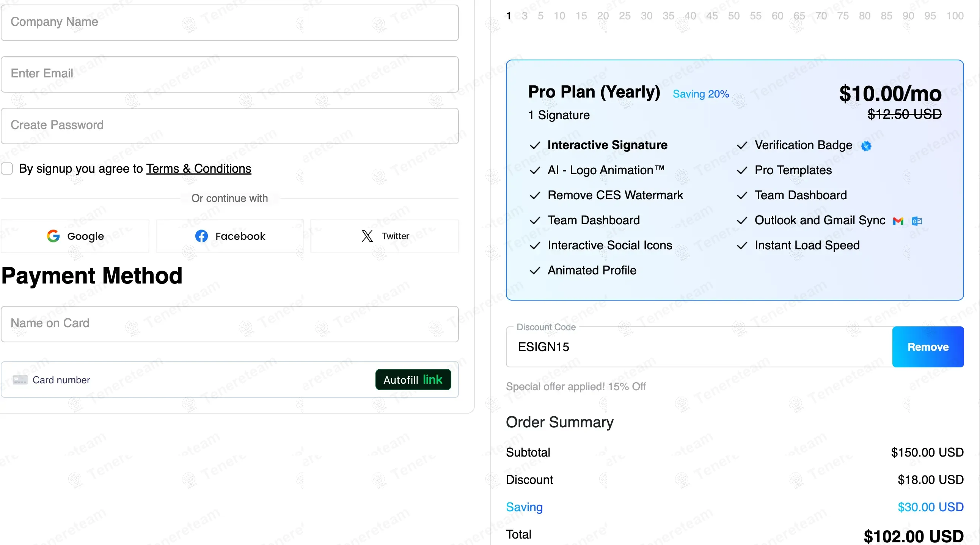Image resolution: width=980 pixels, height=545 pixels.
Task: Focus the Company Name field
Action: (229, 22)
